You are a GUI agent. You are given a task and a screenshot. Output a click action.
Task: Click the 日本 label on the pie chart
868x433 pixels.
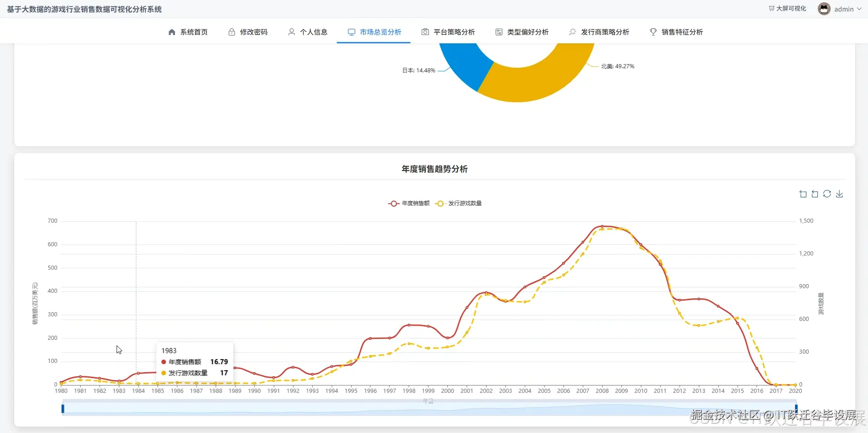click(419, 70)
